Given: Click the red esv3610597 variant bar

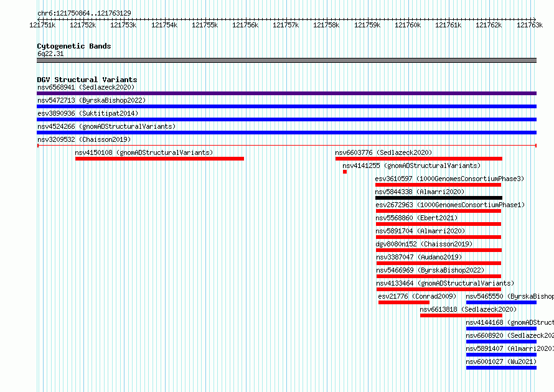Looking at the screenshot, I should pyautogui.click(x=438, y=185).
